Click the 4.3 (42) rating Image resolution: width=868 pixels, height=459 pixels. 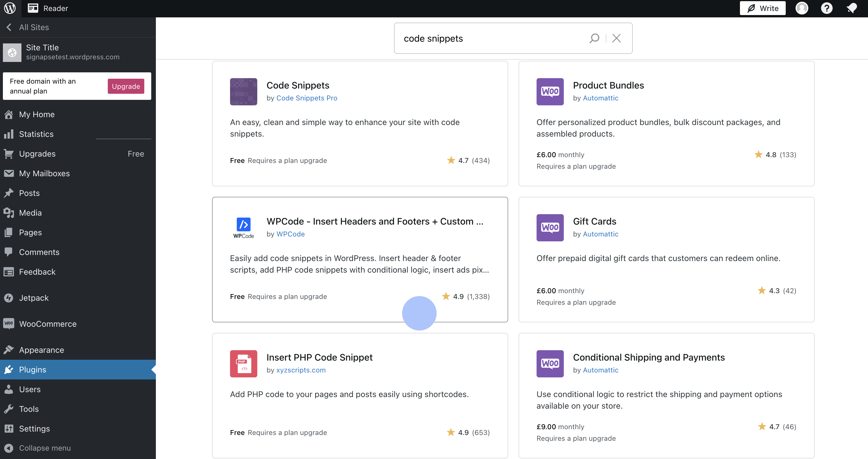[x=777, y=290]
